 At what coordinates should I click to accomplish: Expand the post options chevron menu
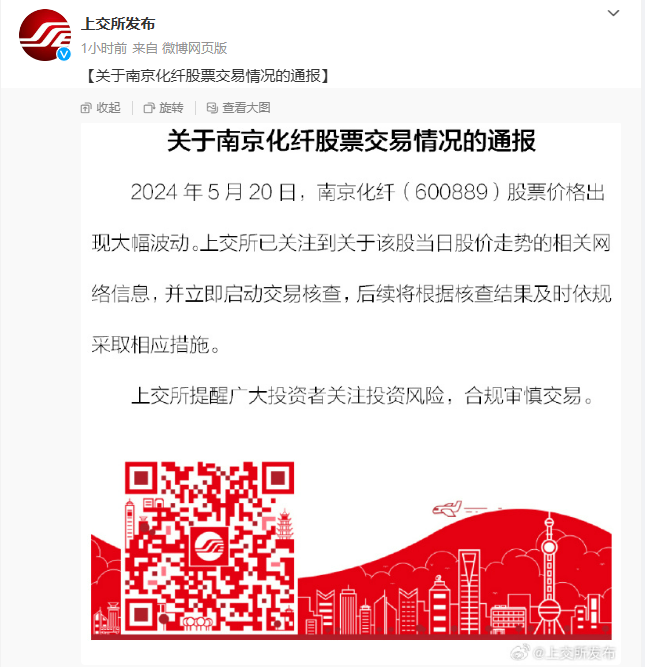click(613, 13)
